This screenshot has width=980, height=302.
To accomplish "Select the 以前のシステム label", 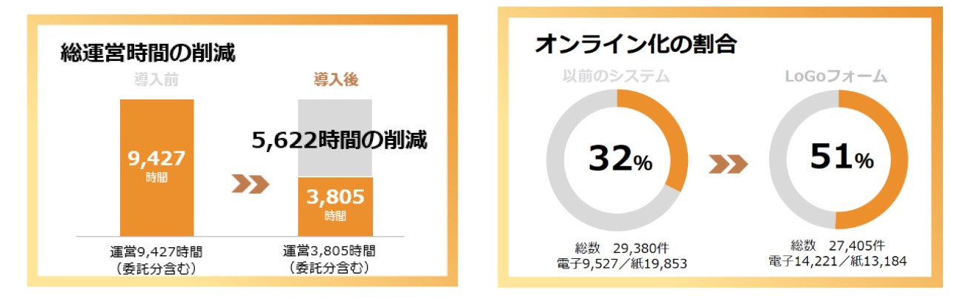I will (616, 76).
